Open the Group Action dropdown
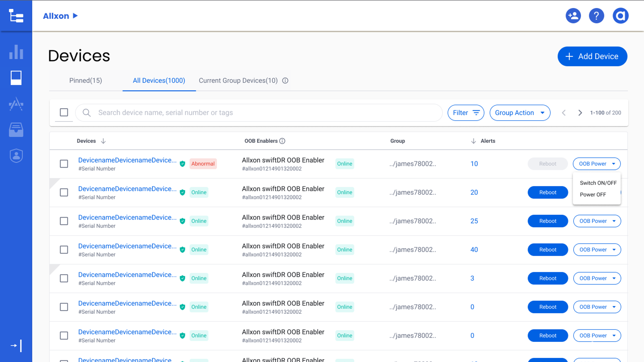The width and height of the screenshot is (644, 362). pos(520,113)
